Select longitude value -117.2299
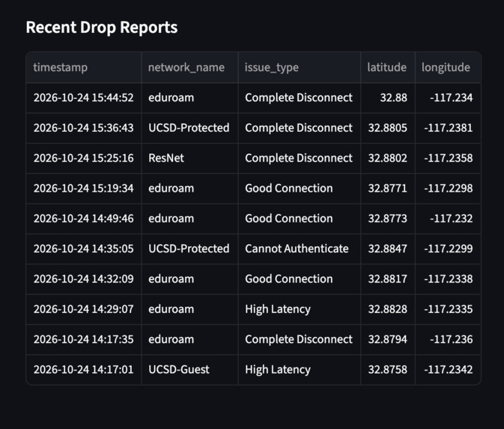 (x=448, y=249)
